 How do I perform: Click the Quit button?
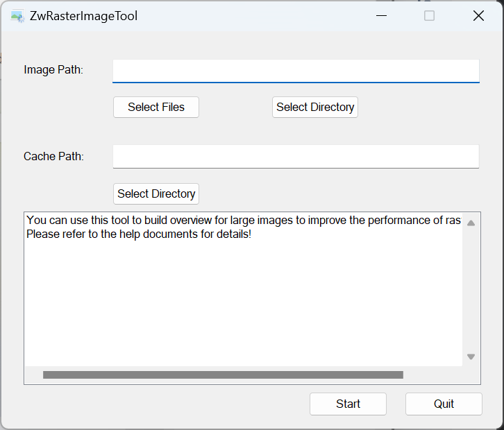[x=444, y=404]
